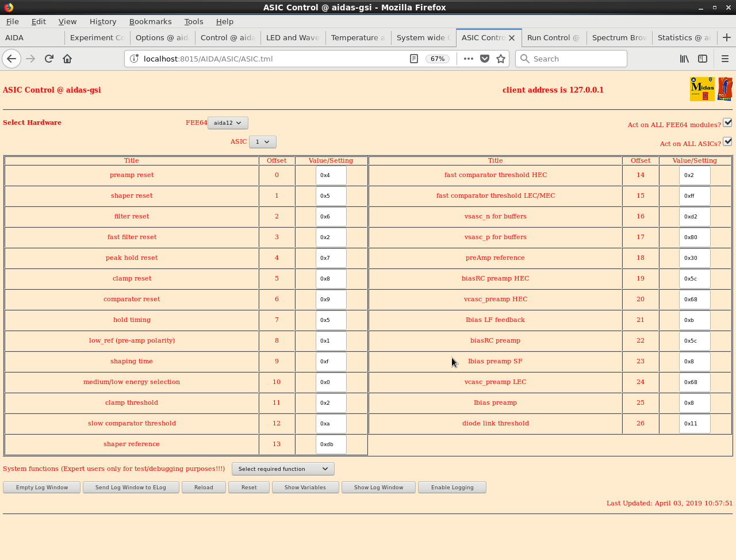Go back to the previous page

pos(11,59)
